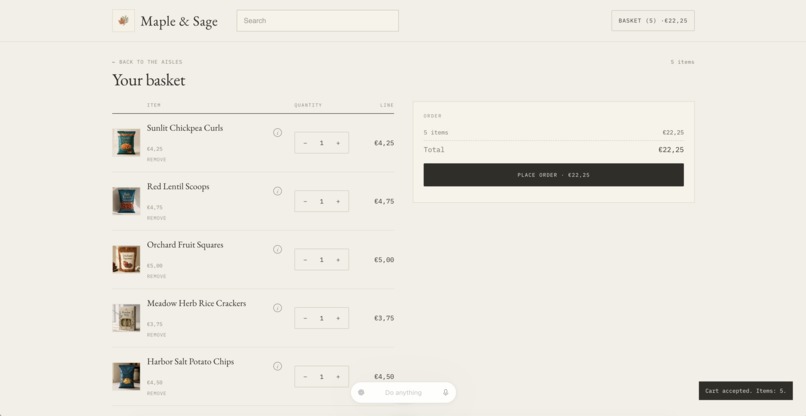The image size is (806, 416).
Task: Decrease Harbor Salt Potato Chips quantity
Action: click(305, 377)
